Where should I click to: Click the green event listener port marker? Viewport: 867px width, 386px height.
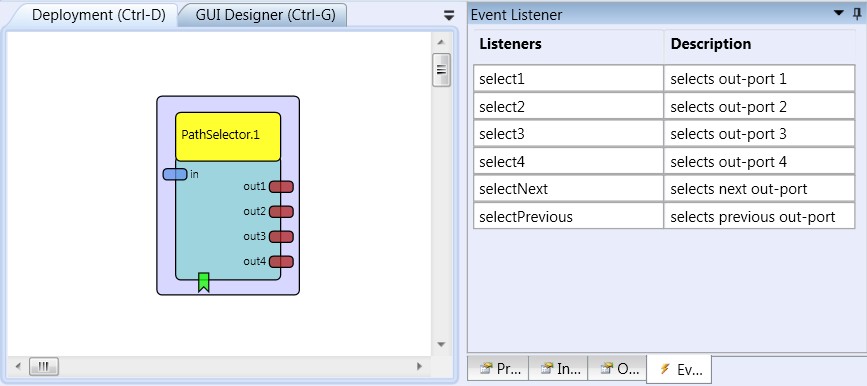203,282
